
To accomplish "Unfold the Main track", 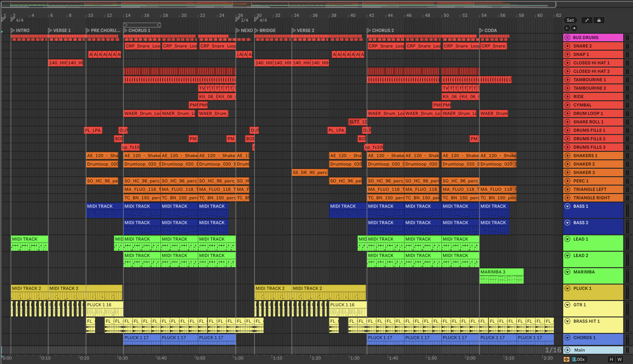I will (x=567, y=350).
